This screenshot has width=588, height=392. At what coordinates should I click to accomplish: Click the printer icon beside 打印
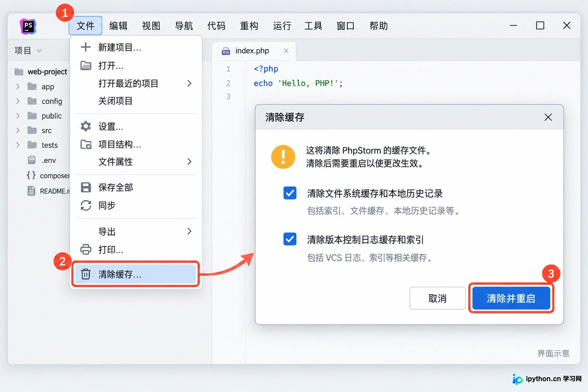point(86,249)
